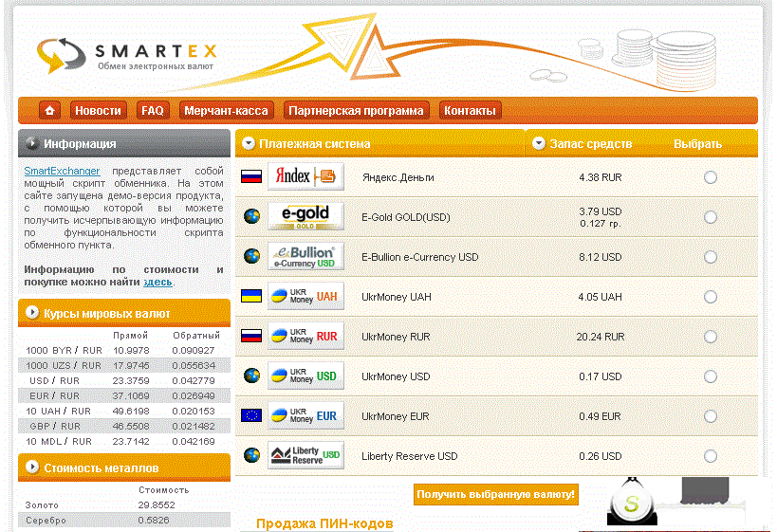
Task: Click globe icon beside E-Gold GOLD(USD)
Action: pos(251,216)
